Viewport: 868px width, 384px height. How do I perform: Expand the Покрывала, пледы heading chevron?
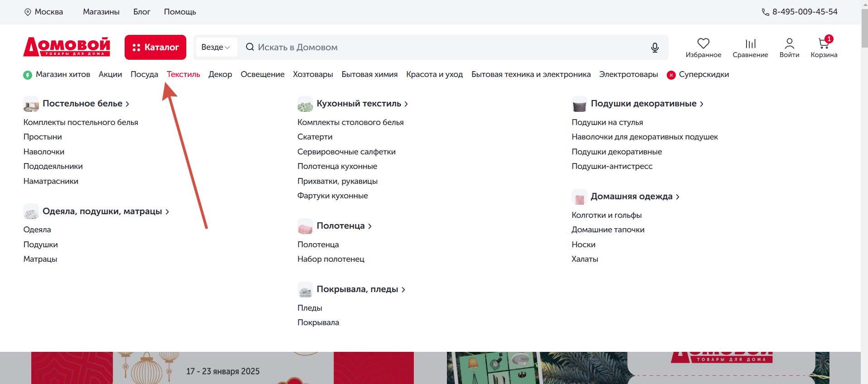pyautogui.click(x=403, y=290)
